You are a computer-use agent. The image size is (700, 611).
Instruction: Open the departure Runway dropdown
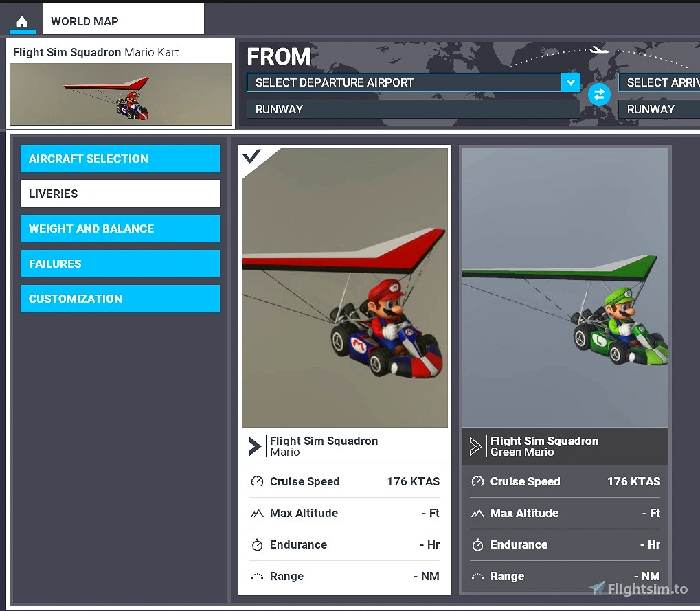(413, 109)
